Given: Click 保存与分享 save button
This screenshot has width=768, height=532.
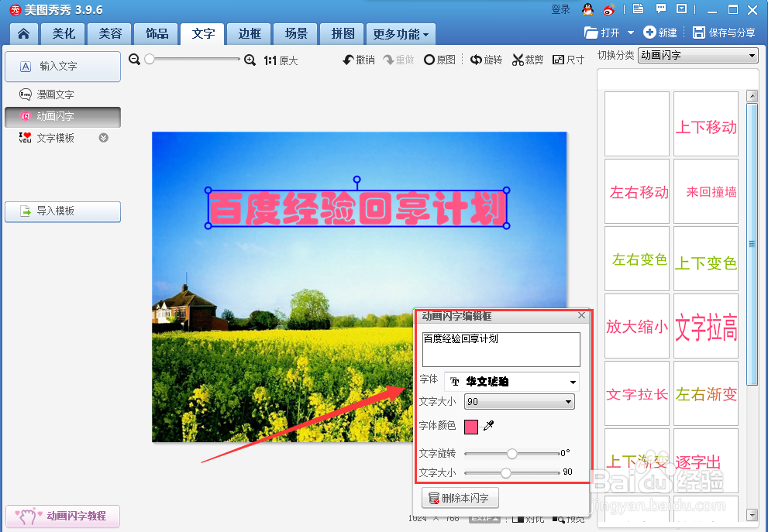Looking at the screenshot, I should [724, 33].
